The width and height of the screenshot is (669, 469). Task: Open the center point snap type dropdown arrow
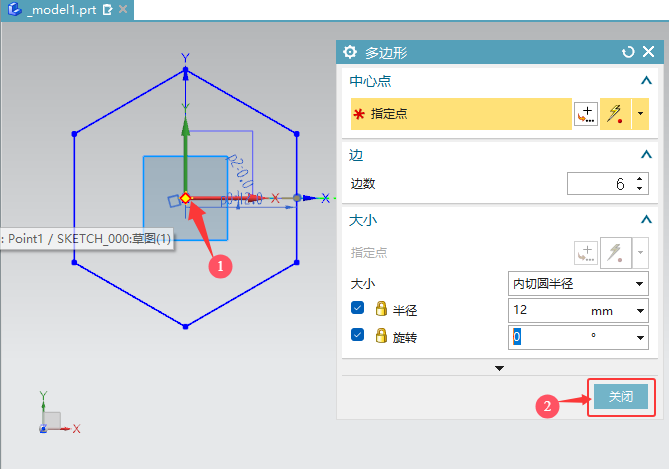(640, 114)
